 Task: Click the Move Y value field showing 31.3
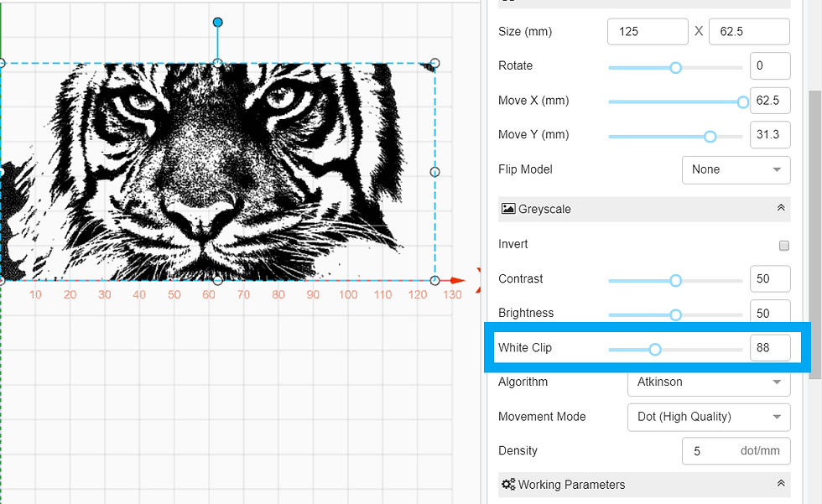770,135
